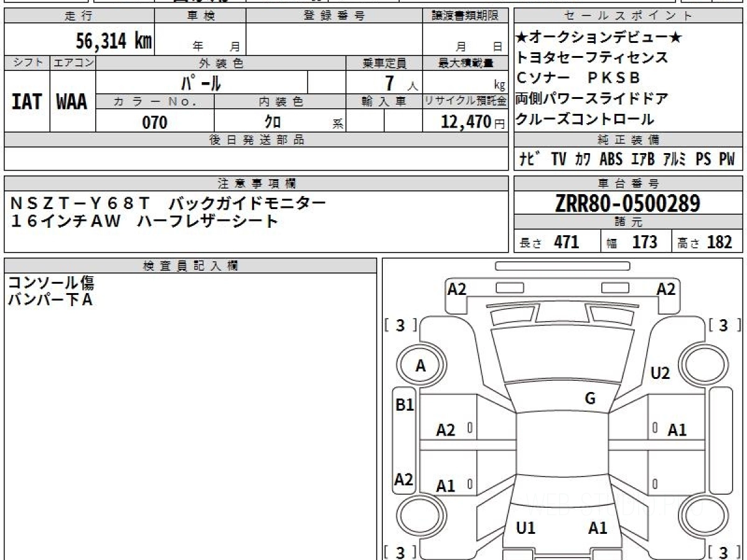Select the パール exterior color value

201,82
